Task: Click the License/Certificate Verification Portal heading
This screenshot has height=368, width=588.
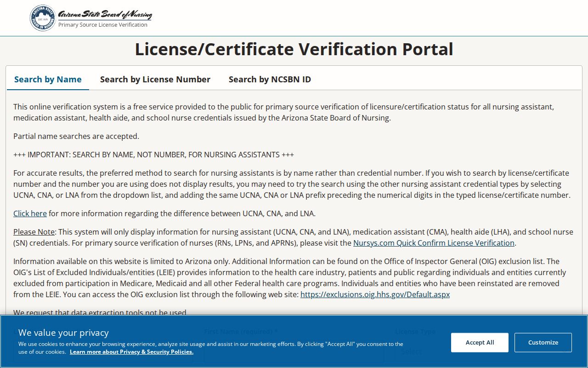Action: point(294,49)
